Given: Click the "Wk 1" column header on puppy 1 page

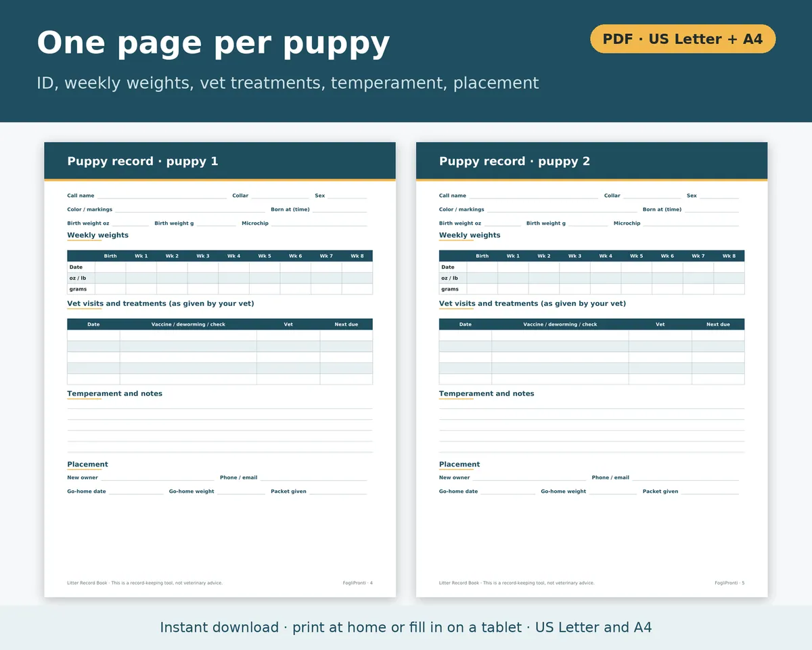Looking at the screenshot, I should 141,256.
